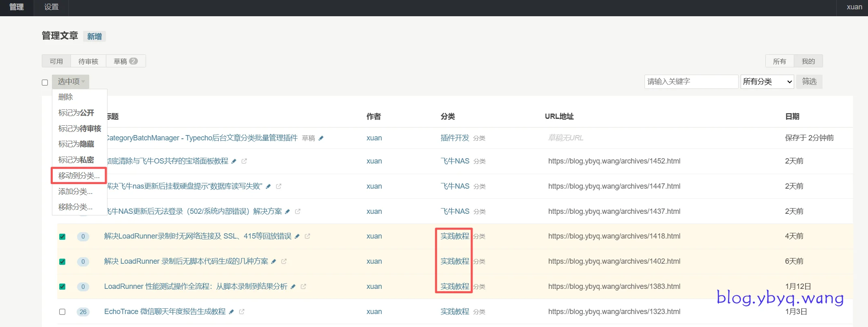Click the keyword search input field
The image size is (868, 327).
click(691, 82)
